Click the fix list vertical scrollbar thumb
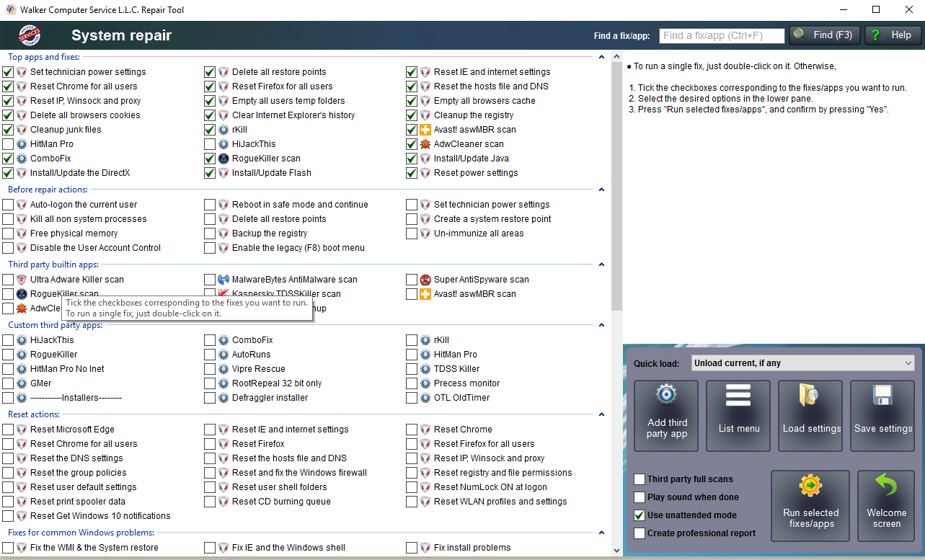 click(616, 186)
